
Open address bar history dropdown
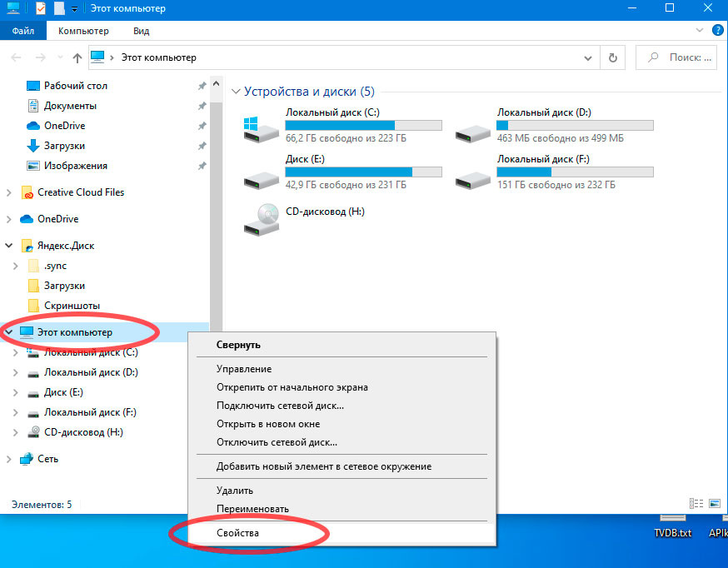tap(588, 58)
